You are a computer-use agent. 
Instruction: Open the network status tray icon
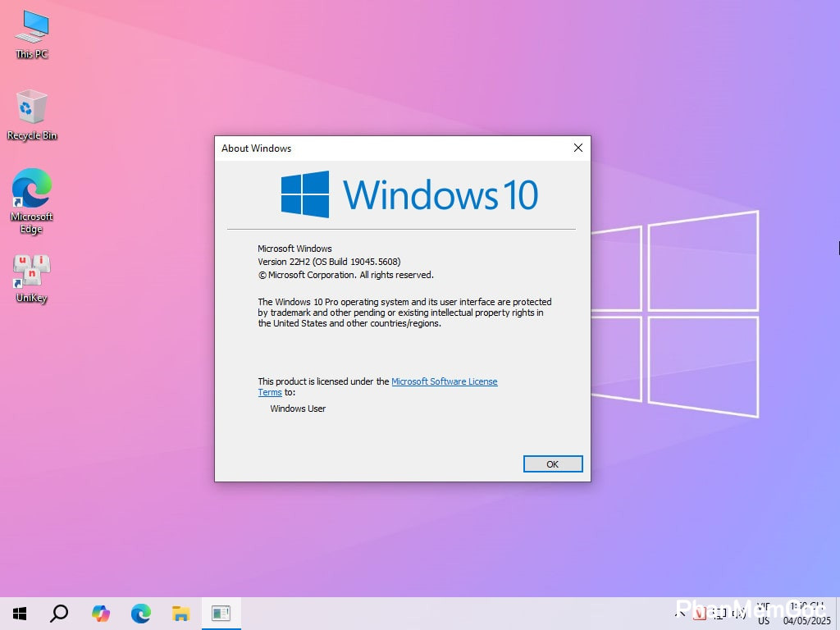[x=717, y=614]
